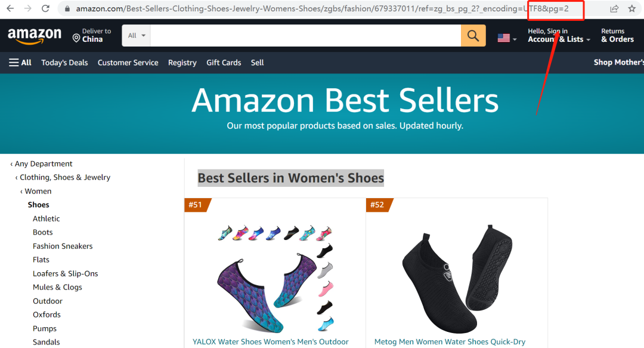Open the All search category dropdown

136,36
